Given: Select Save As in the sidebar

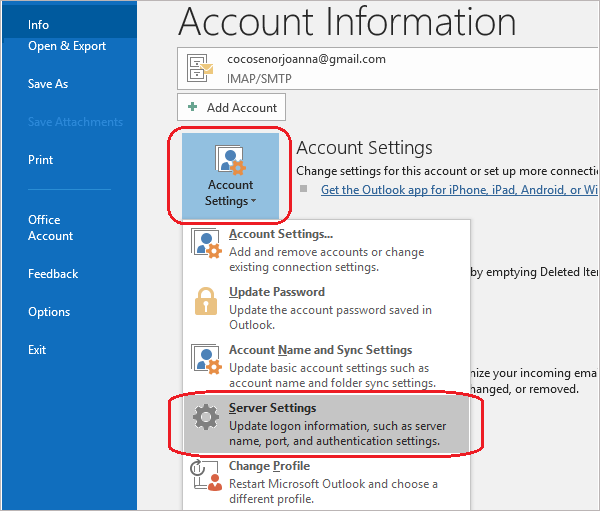Looking at the screenshot, I should (48, 84).
